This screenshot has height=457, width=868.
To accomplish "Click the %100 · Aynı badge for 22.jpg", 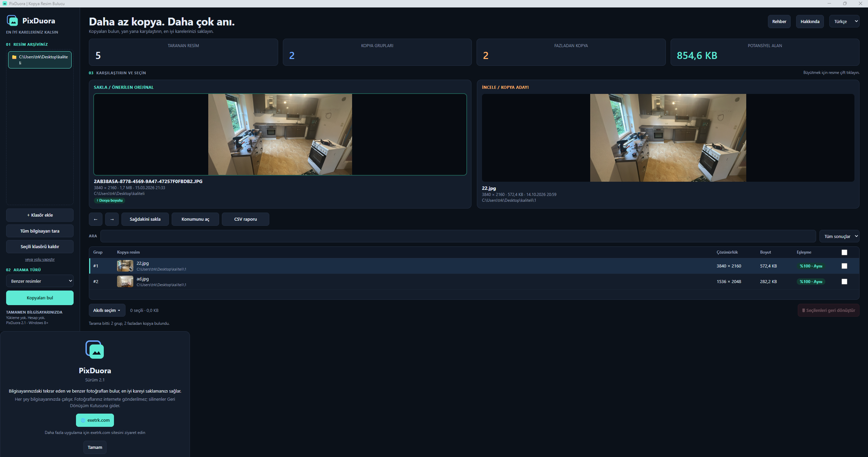I will click(811, 266).
